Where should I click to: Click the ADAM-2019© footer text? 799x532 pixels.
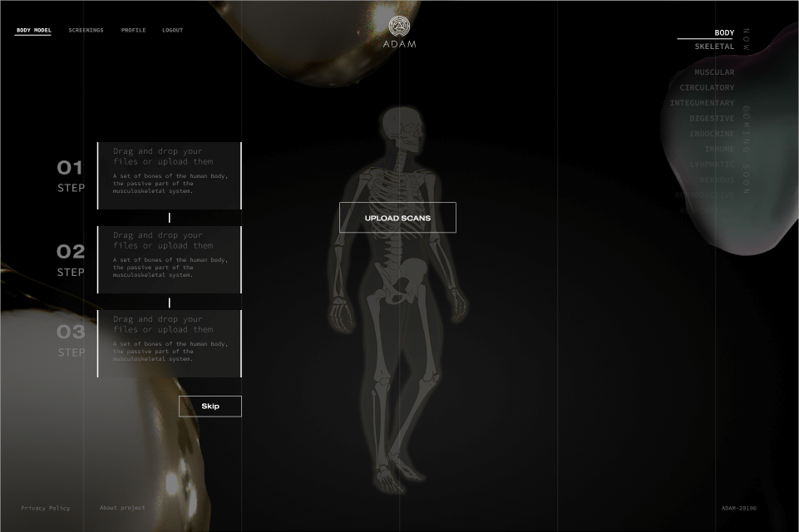click(x=739, y=508)
